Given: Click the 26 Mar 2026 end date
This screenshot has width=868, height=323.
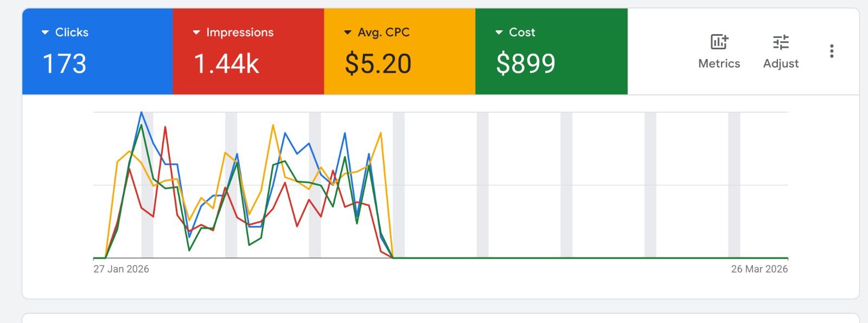Looking at the screenshot, I should (759, 269).
